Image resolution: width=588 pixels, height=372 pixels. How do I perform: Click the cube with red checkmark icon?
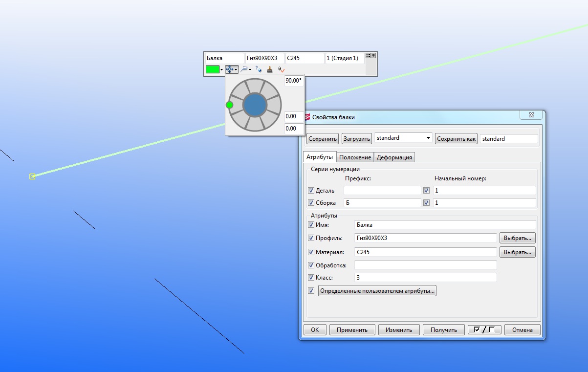[281, 70]
